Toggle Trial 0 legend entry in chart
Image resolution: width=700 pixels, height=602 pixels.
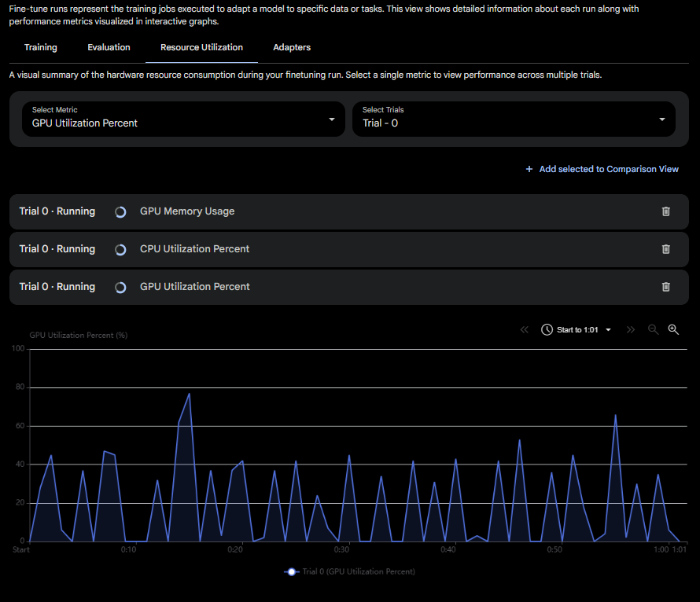[349, 571]
